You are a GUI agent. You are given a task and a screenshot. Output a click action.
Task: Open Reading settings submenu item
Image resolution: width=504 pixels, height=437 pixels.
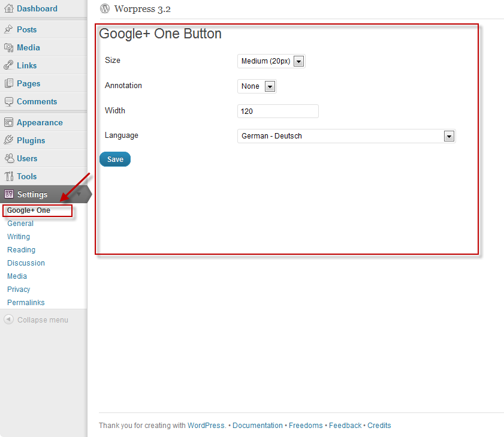(x=21, y=250)
